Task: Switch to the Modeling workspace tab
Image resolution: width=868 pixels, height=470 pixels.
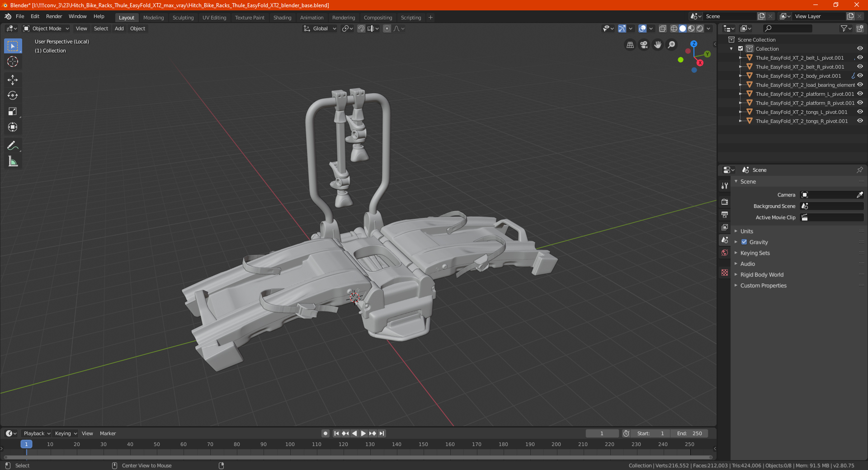Action: pyautogui.click(x=153, y=18)
